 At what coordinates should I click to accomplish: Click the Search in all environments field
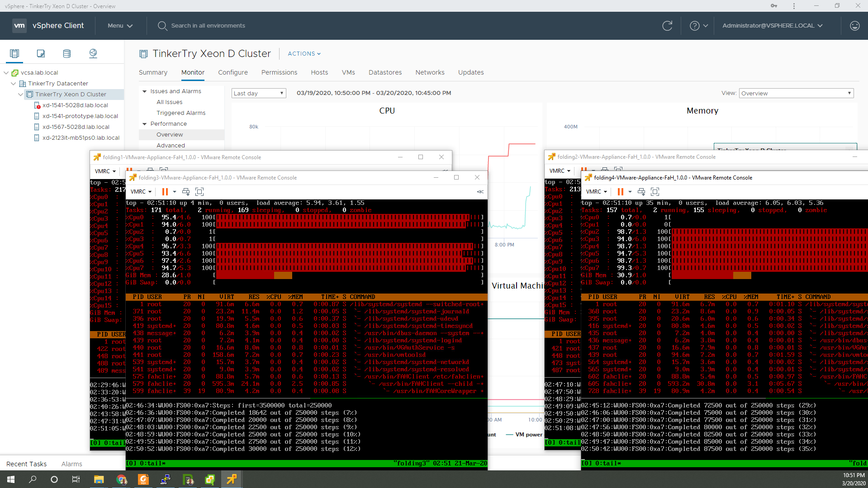208,26
